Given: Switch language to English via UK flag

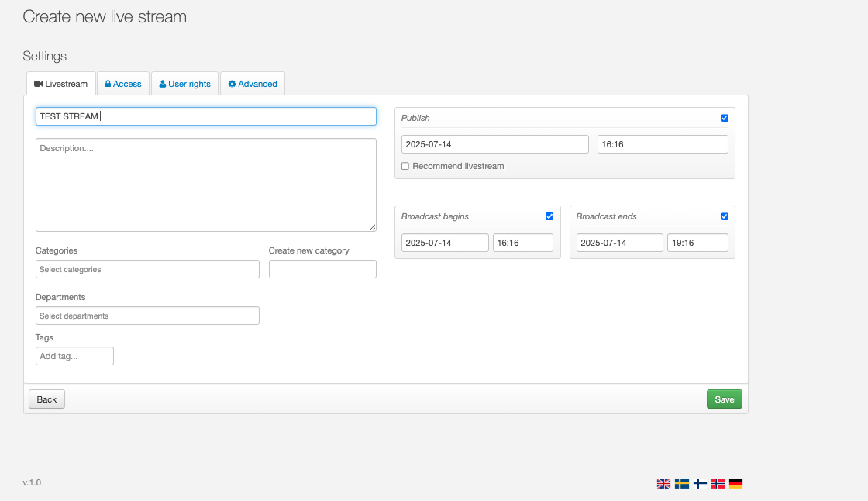Looking at the screenshot, I should point(663,483).
